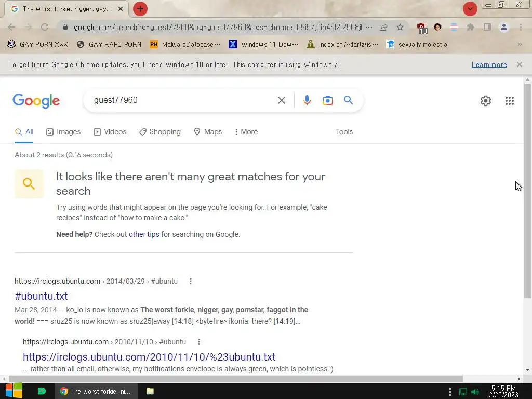The height and width of the screenshot is (399, 532).
Task: Click Learn more in the update infobar
Action: click(489, 64)
